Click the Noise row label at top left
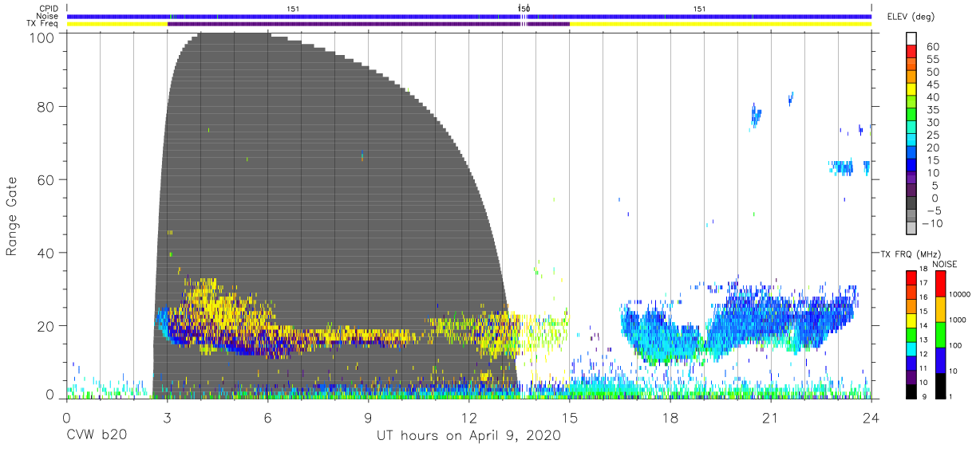 46,16
